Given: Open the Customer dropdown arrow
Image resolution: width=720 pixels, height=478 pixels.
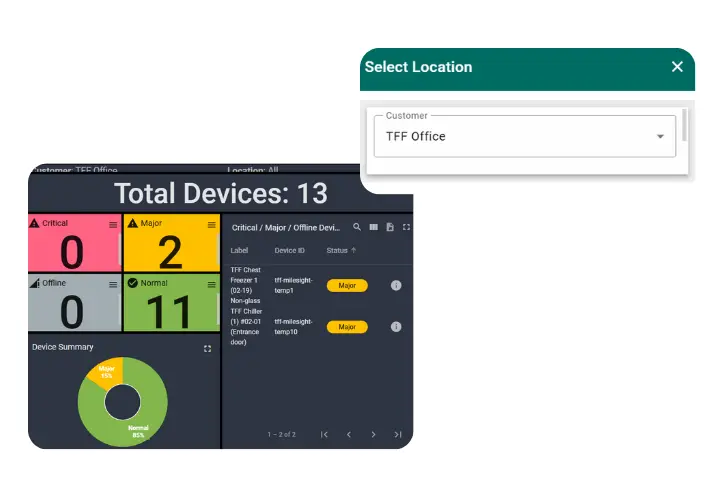Looking at the screenshot, I should [x=660, y=137].
